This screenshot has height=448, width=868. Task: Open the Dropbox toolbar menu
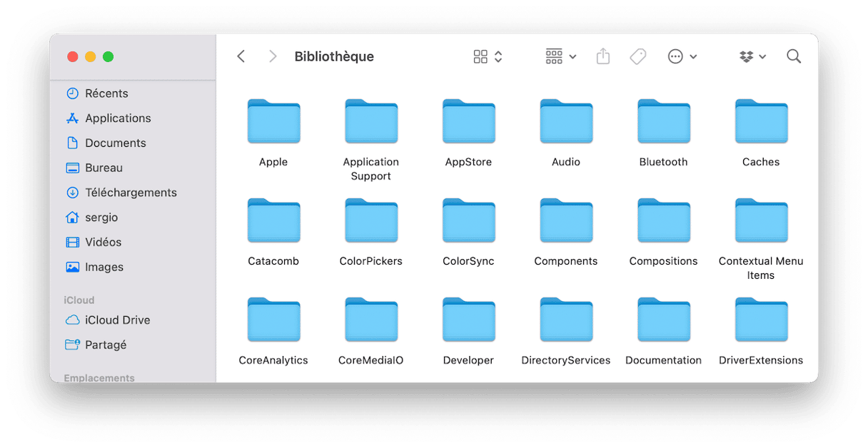pos(753,56)
